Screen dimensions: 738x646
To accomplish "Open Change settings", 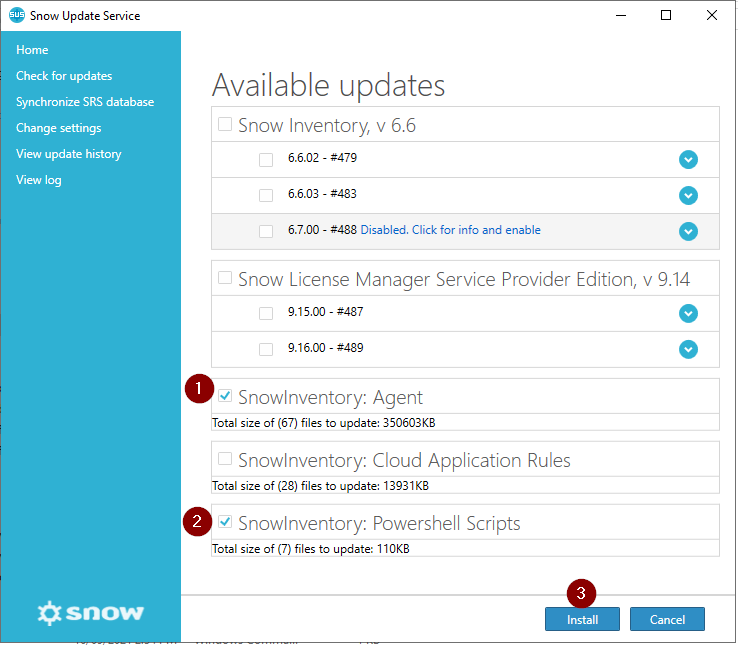I will point(59,128).
